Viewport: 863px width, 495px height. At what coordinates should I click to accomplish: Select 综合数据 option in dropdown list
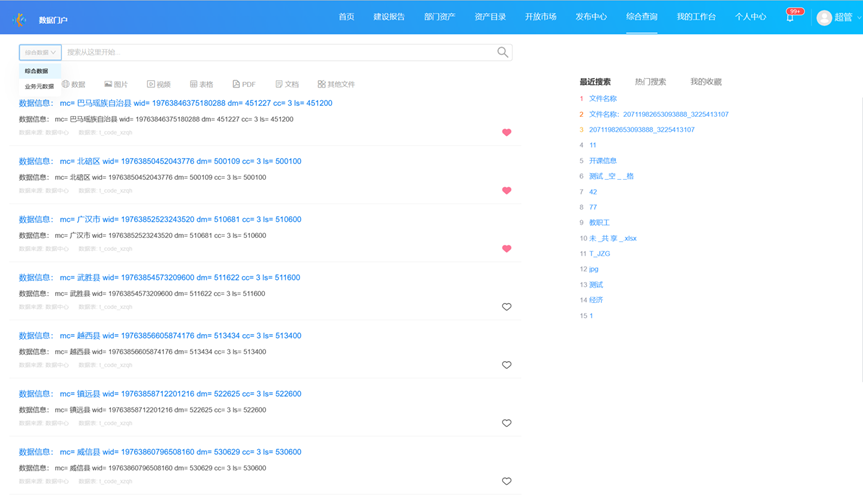tap(40, 71)
